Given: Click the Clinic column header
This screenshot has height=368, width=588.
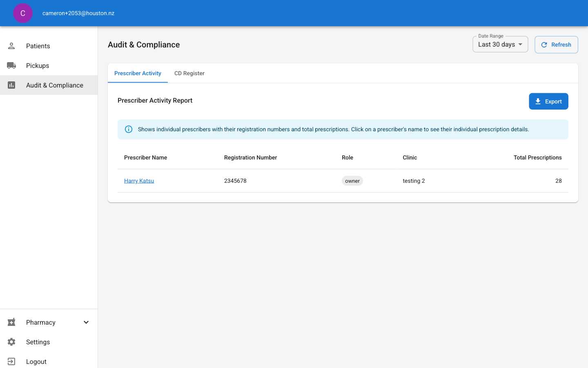Looking at the screenshot, I should [410, 157].
